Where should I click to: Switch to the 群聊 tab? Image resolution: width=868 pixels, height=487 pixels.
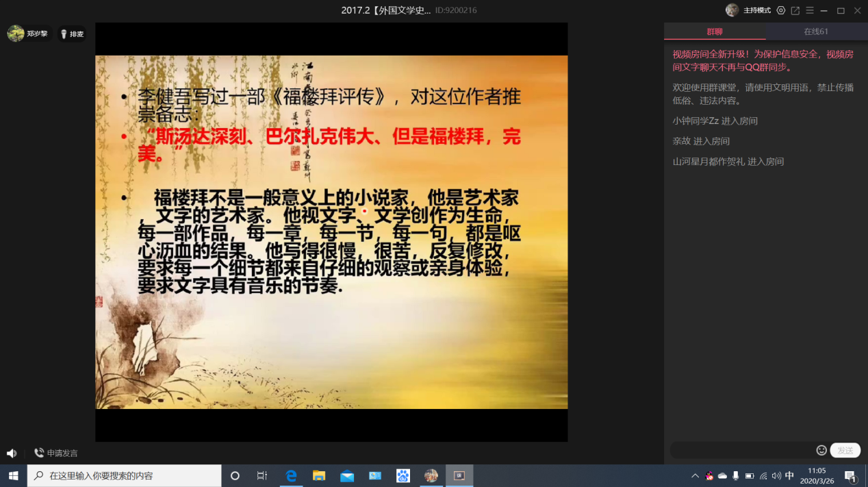715,32
